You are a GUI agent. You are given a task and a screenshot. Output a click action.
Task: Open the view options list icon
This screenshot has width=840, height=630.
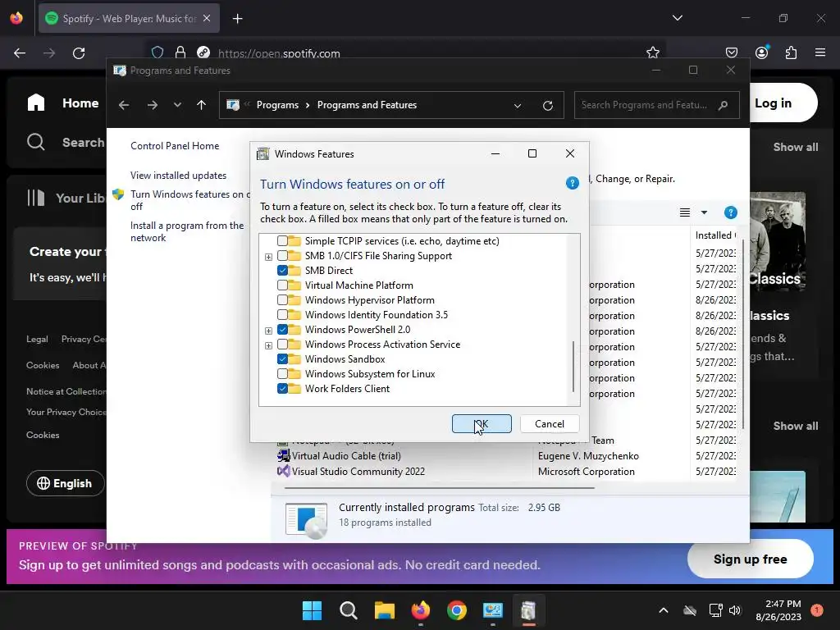point(685,212)
